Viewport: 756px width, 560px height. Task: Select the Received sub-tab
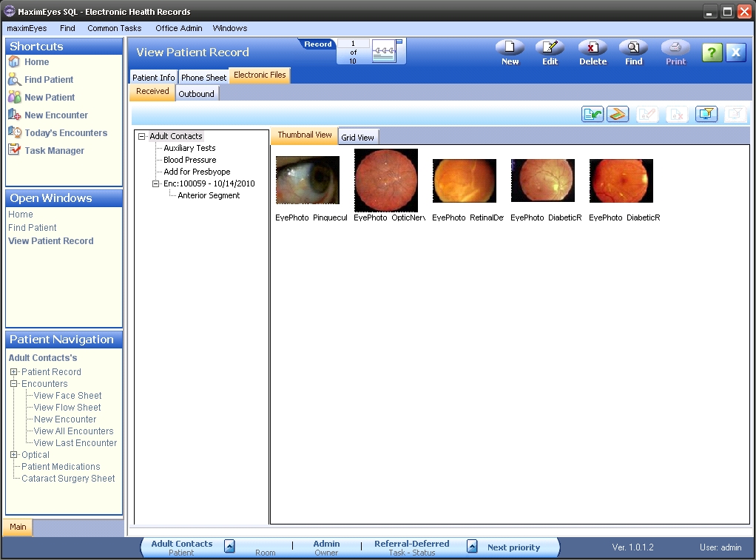coord(152,92)
